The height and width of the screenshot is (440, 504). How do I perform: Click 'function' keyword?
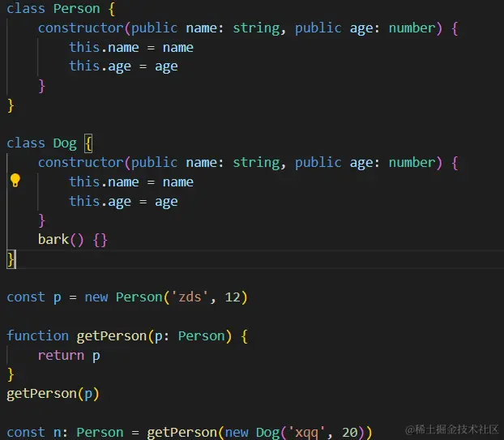[37, 335]
